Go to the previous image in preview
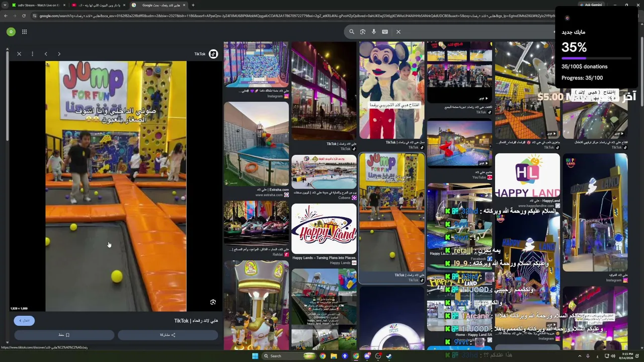This screenshot has height=362, width=644. (46, 54)
